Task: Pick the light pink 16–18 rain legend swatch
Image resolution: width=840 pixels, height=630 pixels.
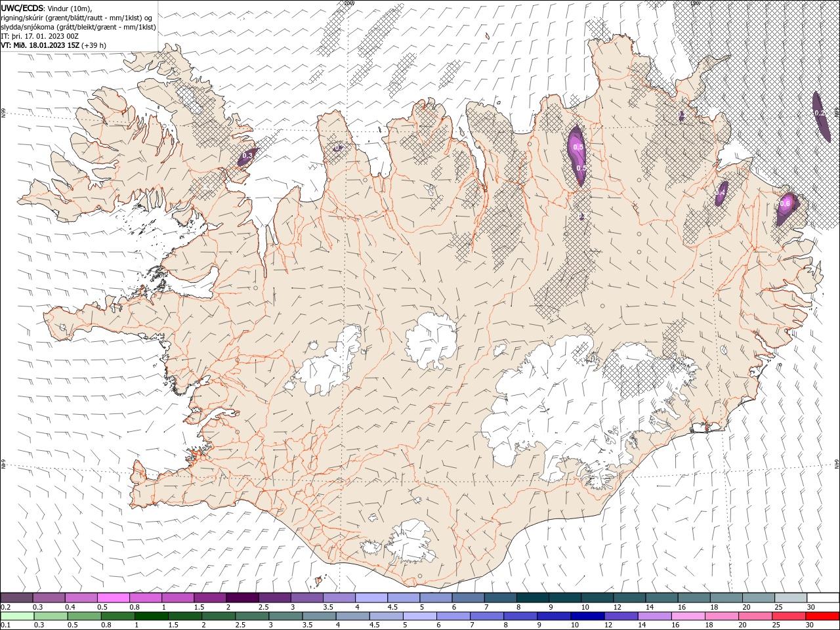Action: 687,616
